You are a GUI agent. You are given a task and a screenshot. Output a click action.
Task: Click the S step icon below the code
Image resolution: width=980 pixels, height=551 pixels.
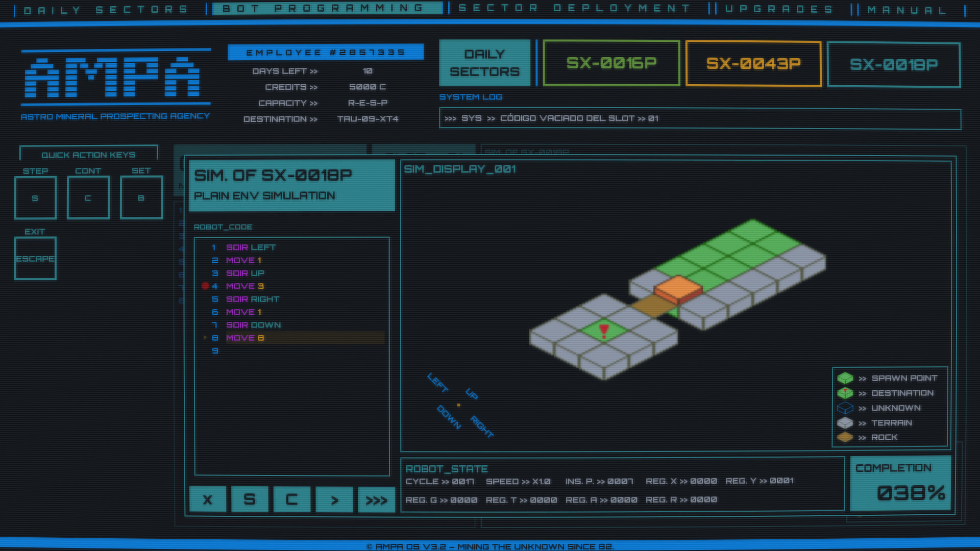[250, 499]
